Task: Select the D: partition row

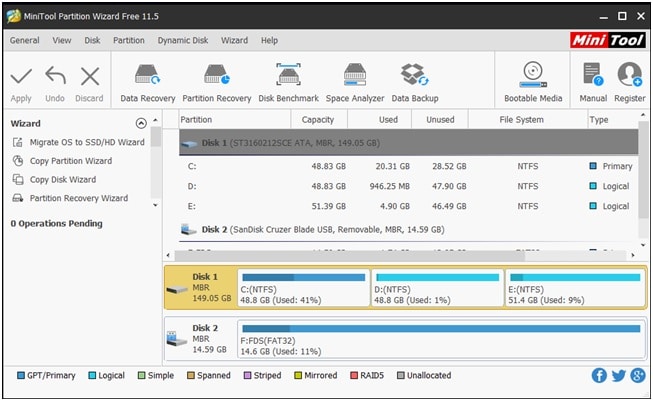Action: tap(409, 186)
